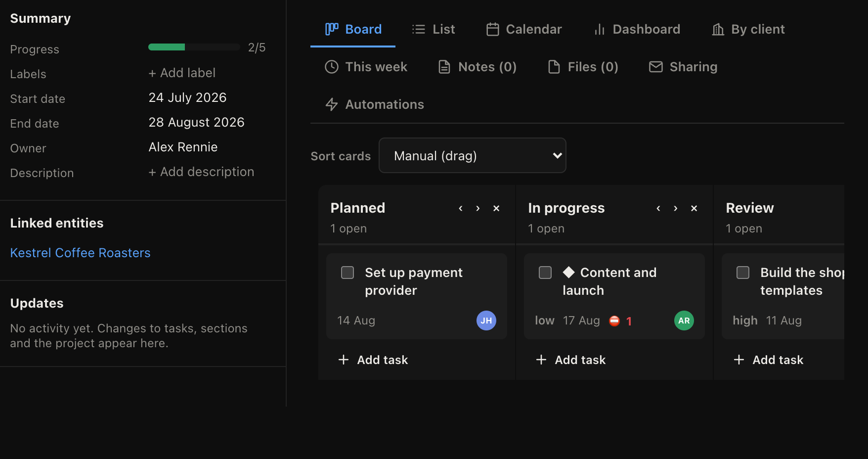Click the Dashboard bar chart icon

(x=600, y=29)
